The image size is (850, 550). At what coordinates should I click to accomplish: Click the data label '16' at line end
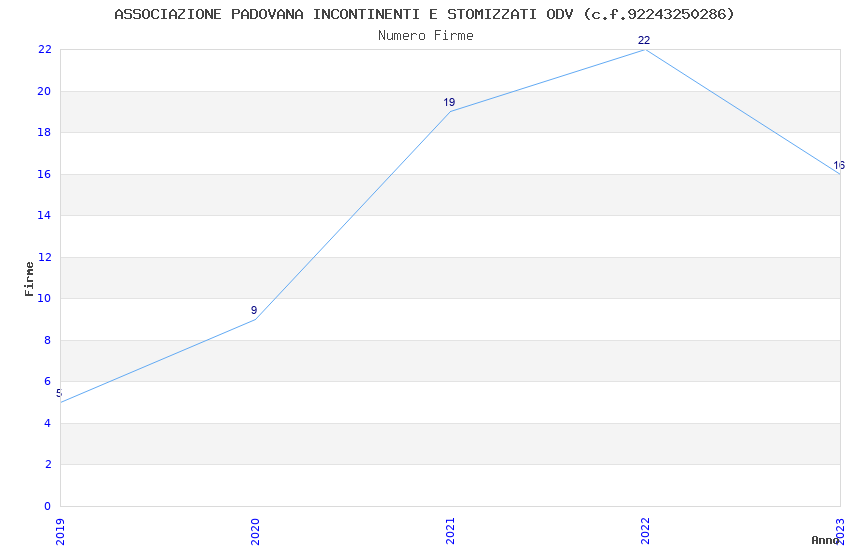coord(839,165)
